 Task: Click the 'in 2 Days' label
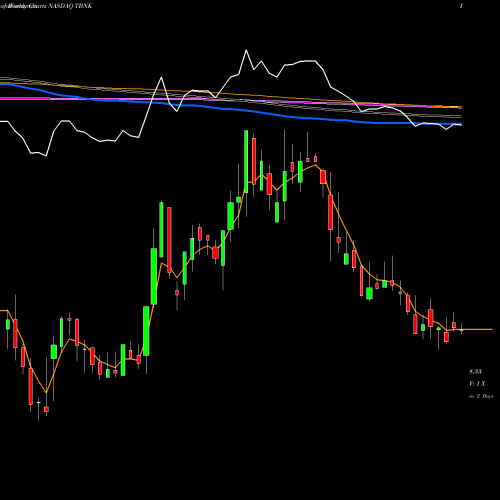[x=481, y=396]
